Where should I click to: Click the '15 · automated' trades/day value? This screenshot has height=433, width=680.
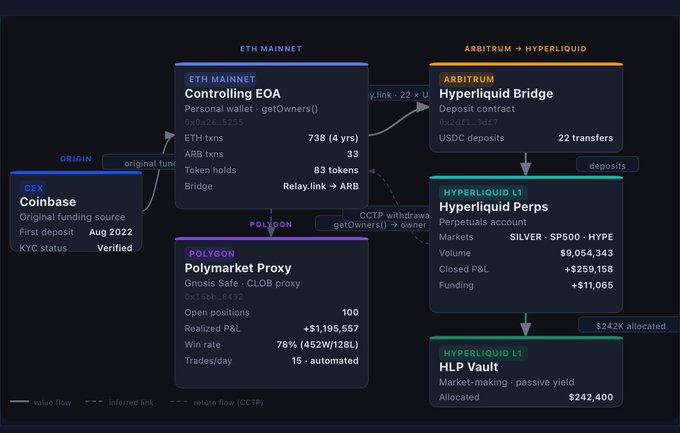tap(325, 361)
